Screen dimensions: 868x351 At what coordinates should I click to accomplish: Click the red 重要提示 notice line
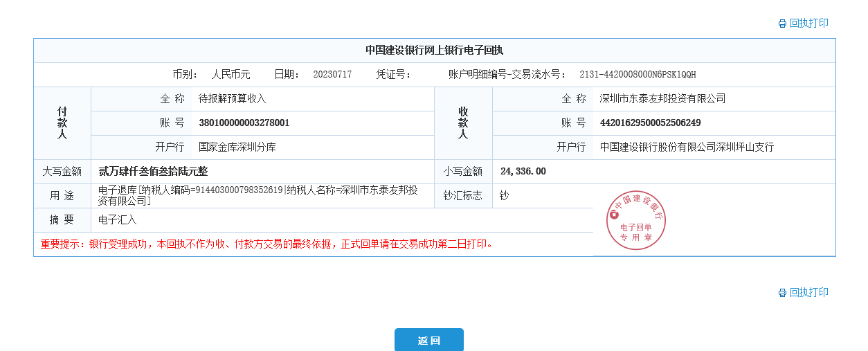point(266,244)
